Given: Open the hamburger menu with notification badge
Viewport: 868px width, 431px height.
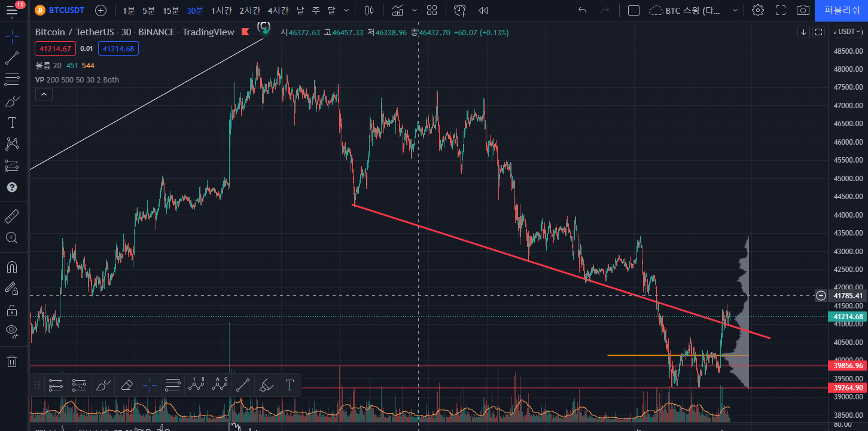Looking at the screenshot, I should pos(13,10).
